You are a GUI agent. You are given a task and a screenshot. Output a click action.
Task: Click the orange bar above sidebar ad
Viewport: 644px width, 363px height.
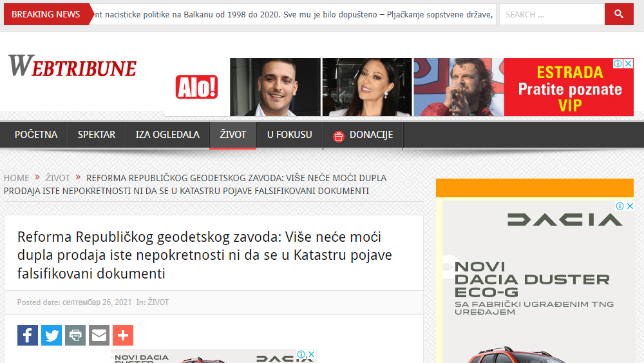pyautogui.click(x=535, y=188)
